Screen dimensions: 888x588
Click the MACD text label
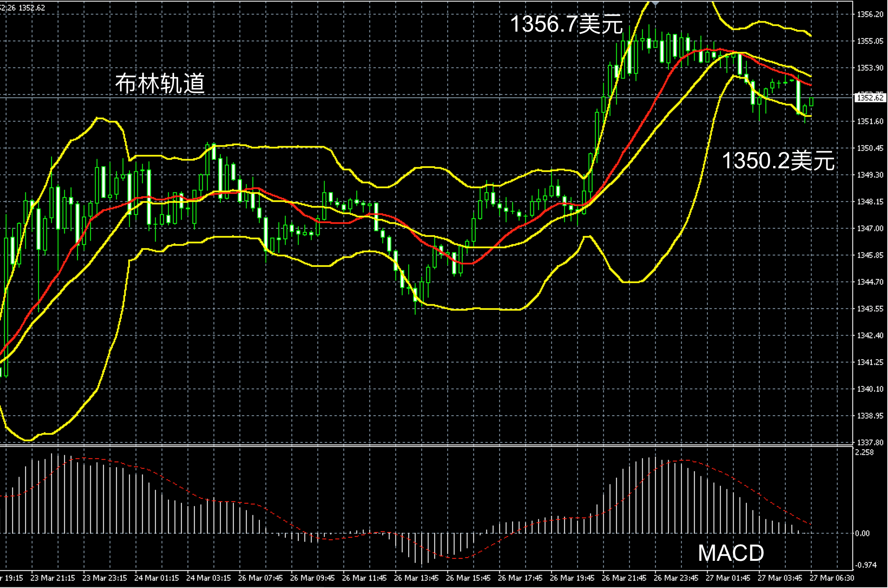[x=731, y=553]
